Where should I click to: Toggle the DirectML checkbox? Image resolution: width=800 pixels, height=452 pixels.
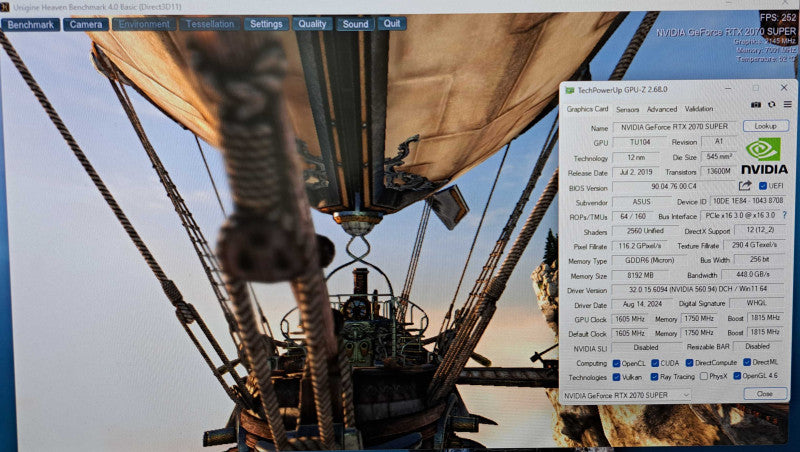point(747,362)
